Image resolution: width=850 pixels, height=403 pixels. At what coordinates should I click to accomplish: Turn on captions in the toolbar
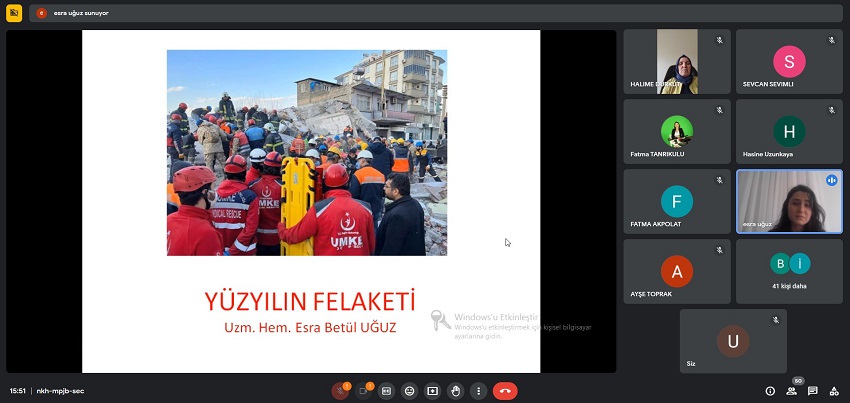[x=387, y=391]
